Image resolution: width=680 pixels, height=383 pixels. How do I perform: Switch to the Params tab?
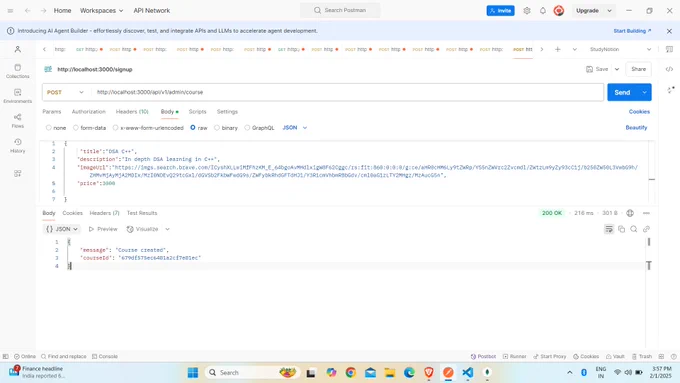coord(52,111)
